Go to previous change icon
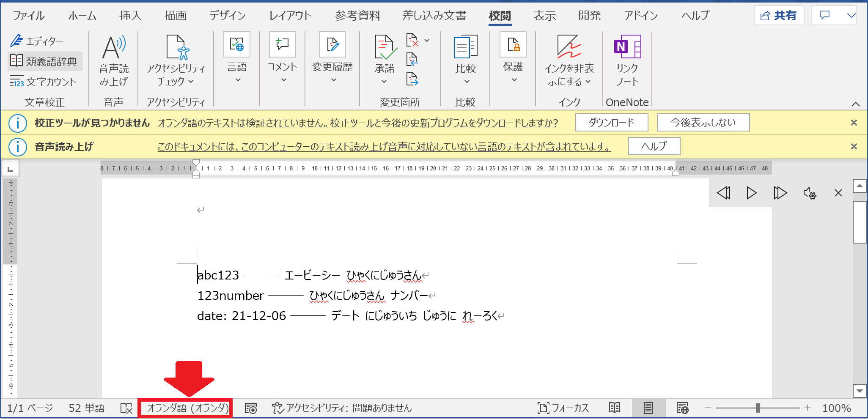The width and height of the screenshot is (868, 419). (x=412, y=60)
